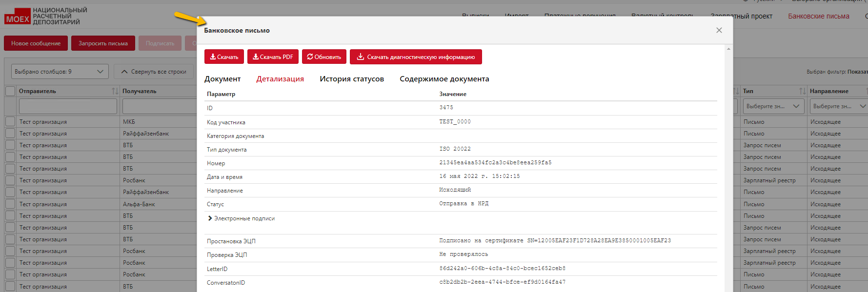This screenshot has width=868, height=292.
Task: Click the Направление column header
Action: click(829, 91)
